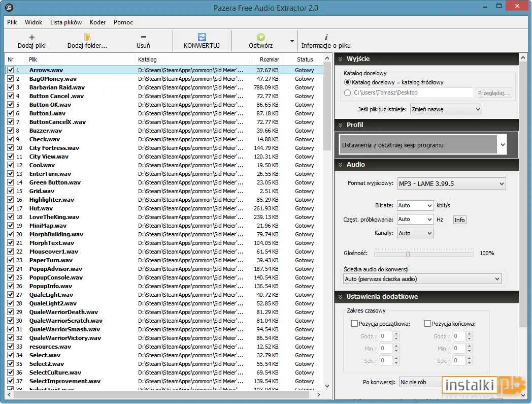Maximize the Pazera window

[498, 6]
